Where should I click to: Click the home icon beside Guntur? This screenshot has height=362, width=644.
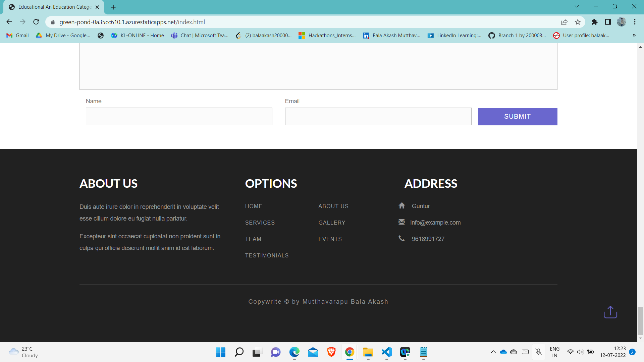[x=402, y=205]
